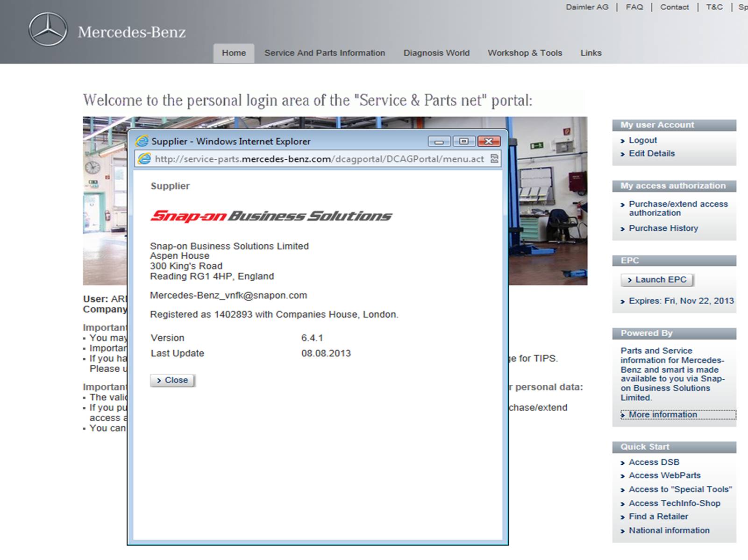Click the Close button in Supplier popup
The height and width of the screenshot is (560, 748).
172,380
